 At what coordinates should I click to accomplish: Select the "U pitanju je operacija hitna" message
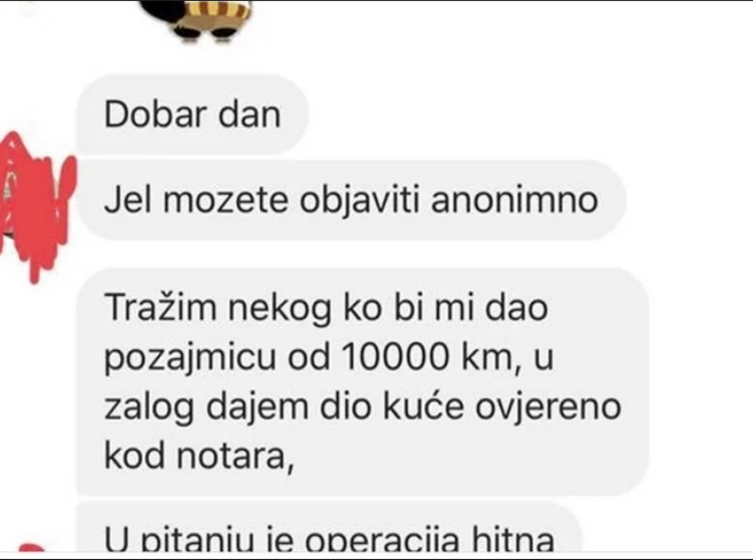(x=329, y=527)
